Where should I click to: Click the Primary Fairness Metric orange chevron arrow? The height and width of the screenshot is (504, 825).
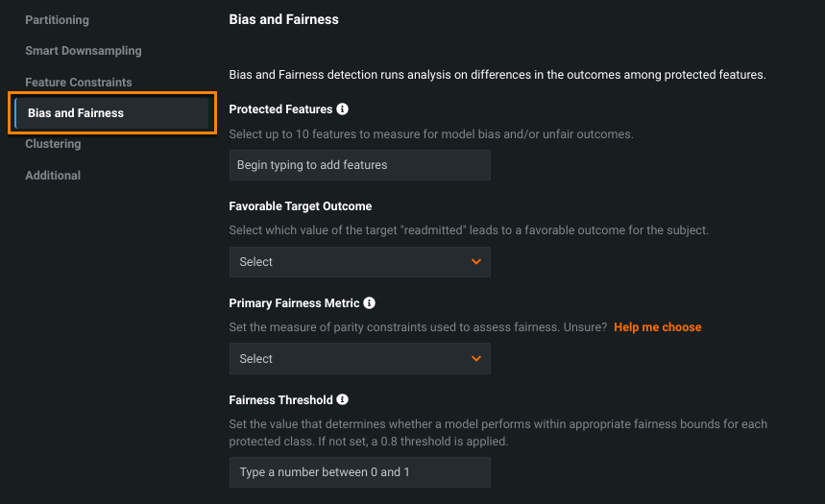[x=476, y=359]
